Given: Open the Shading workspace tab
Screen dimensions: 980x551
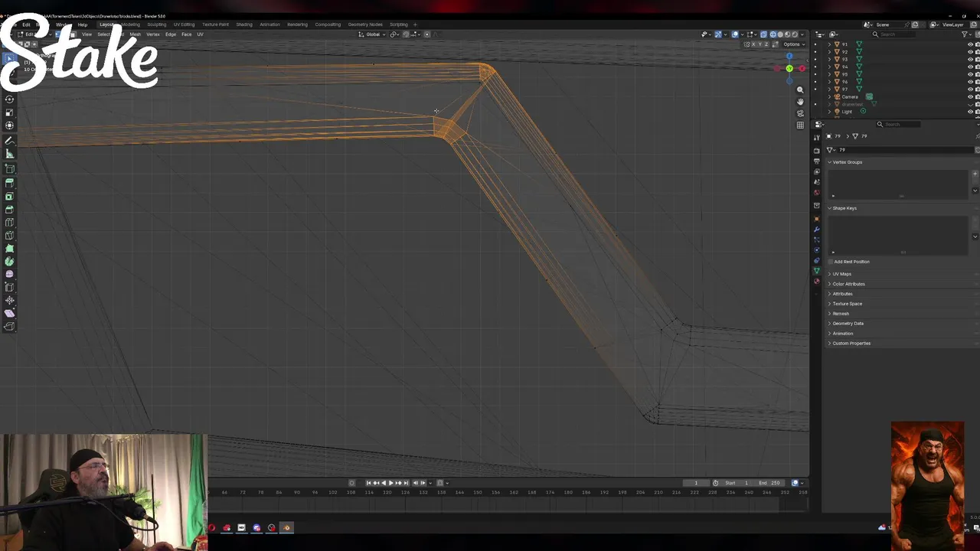Looking at the screenshot, I should coord(243,24).
